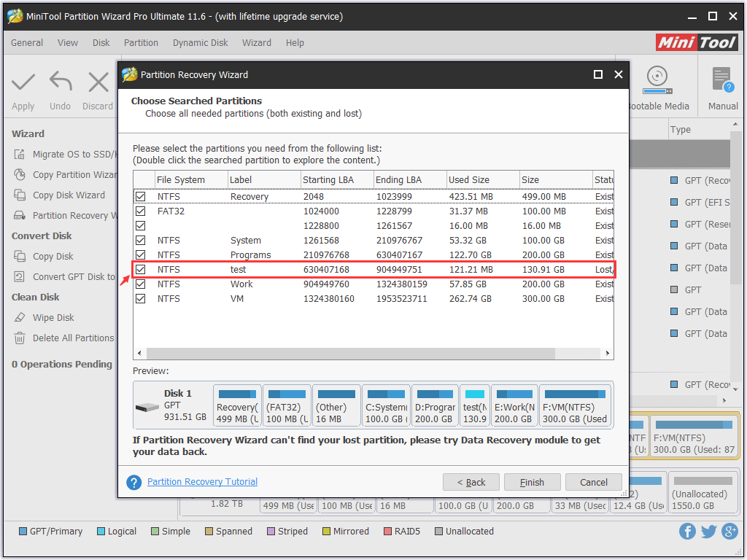This screenshot has width=747, height=560.
Task: Click the list's horizontal scrollbar right arrow
Action: [608, 354]
